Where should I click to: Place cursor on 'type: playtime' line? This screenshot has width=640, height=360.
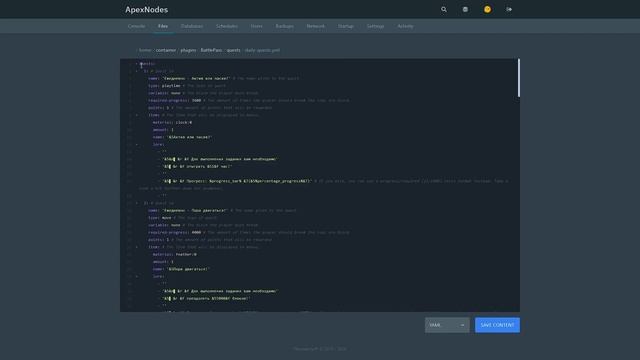pos(164,86)
